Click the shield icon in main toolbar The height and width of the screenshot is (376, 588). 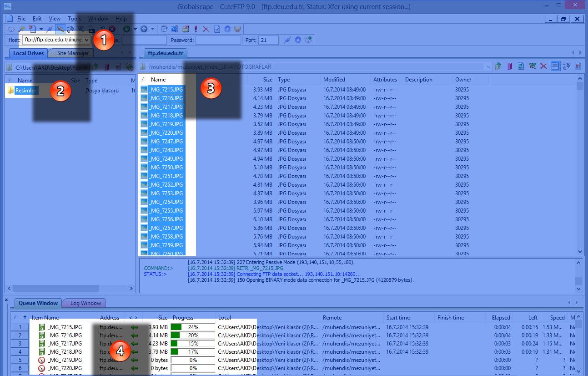(x=238, y=29)
